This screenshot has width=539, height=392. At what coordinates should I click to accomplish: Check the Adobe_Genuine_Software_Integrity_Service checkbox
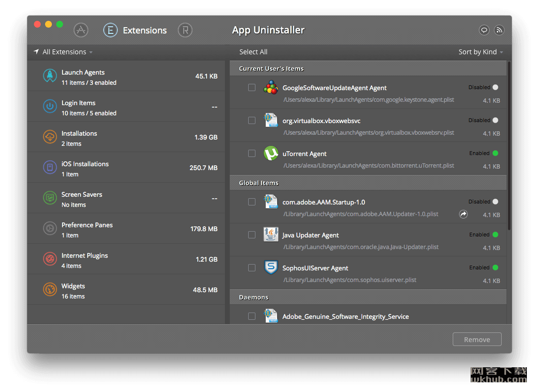[x=252, y=316]
